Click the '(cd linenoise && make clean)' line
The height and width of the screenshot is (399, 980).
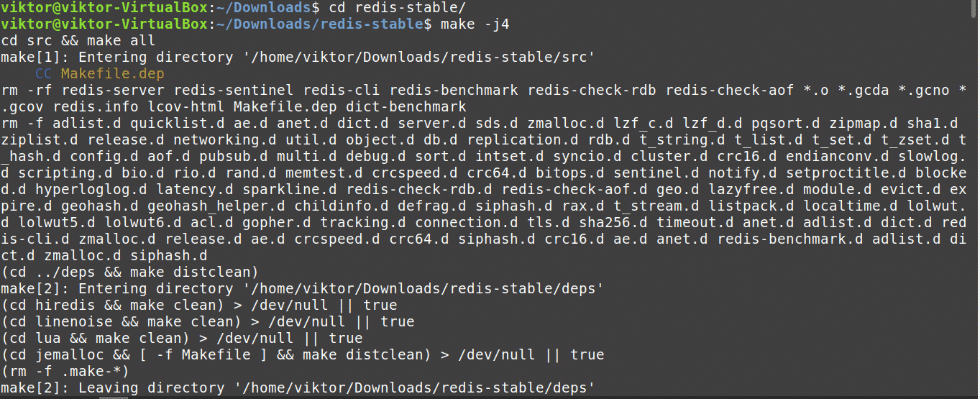[208, 321]
